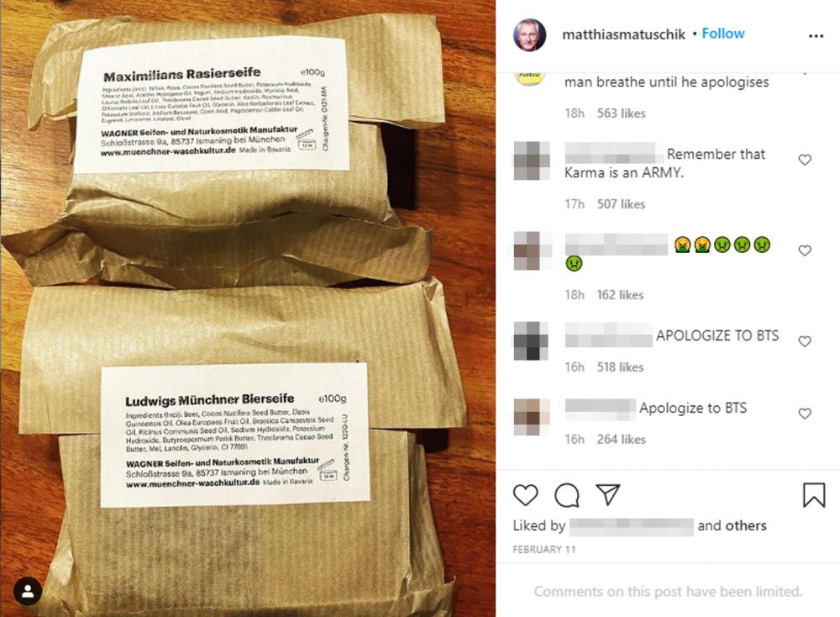The width and height of the screenshot is (840, 617).
Task: Like the post with heart icon
Action: click(x=525, y=495)
